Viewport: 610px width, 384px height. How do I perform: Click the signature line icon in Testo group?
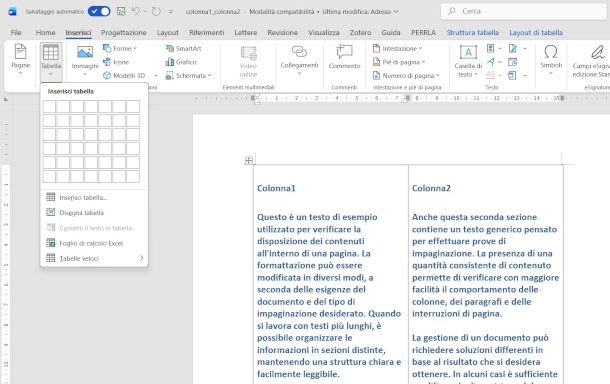[513, 49]
